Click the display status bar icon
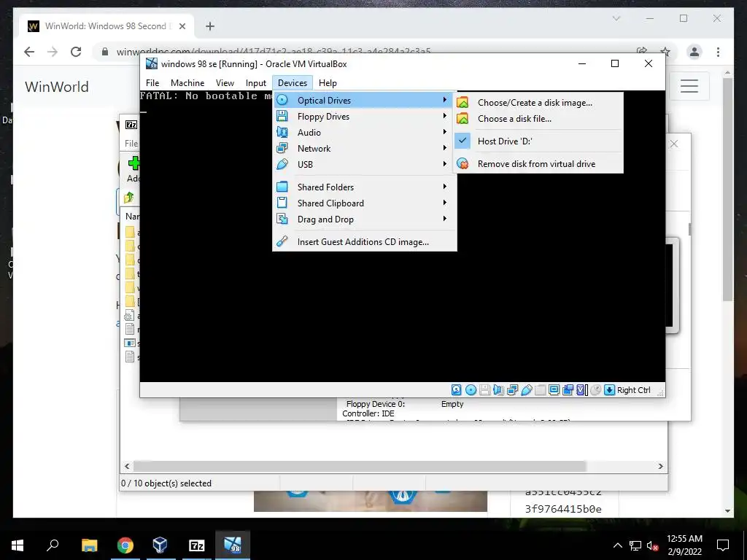 (554, 390)
